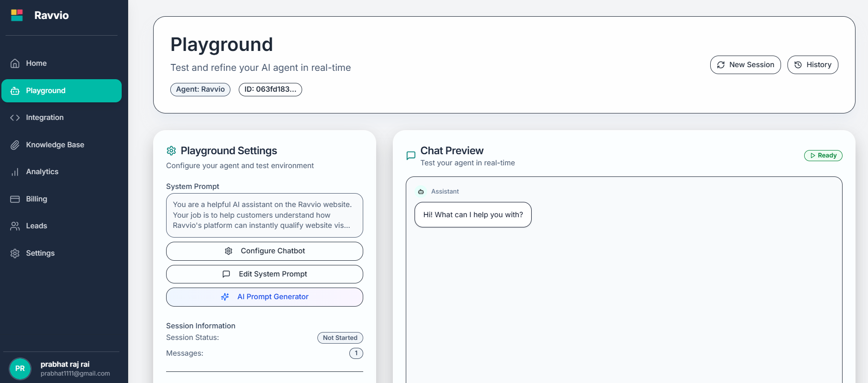Click the Analytics bar chart icon
This screenshot has width=868, height=383.
[14, 171]
